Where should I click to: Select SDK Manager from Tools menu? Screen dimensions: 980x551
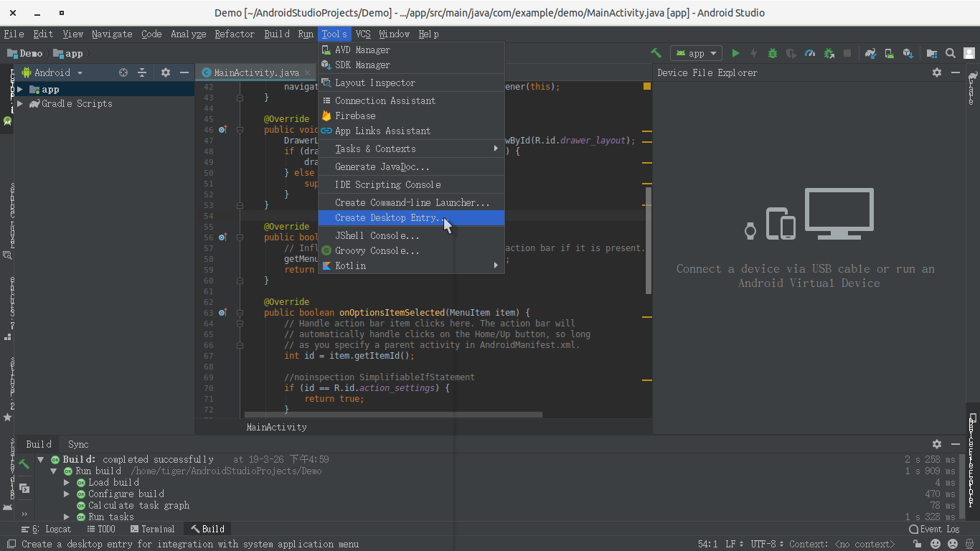pos(411,65)
